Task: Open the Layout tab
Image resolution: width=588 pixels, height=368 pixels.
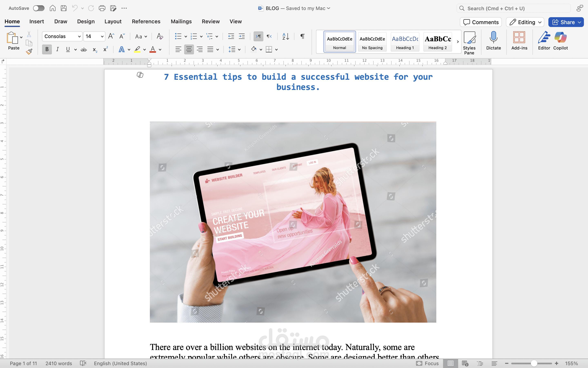Action: tap(113, 21)
